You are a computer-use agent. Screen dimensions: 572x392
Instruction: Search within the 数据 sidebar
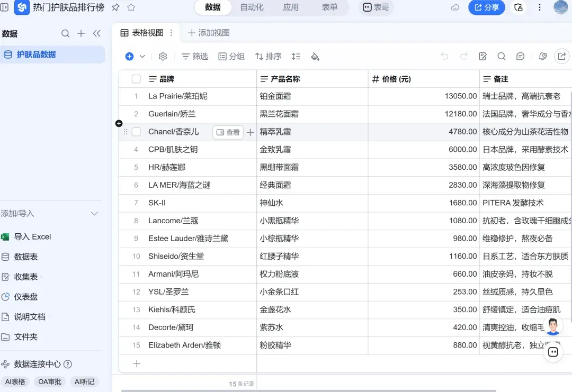[65, 33]
